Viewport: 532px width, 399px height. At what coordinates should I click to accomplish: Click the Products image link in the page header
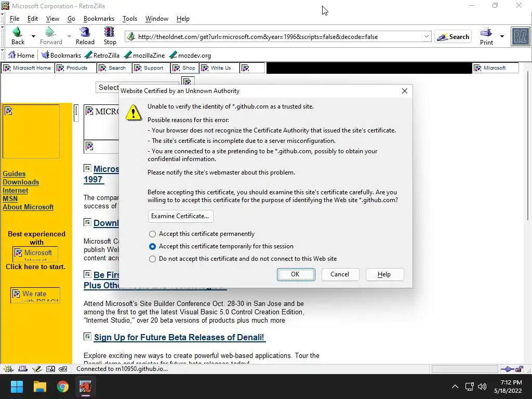(76, 68)
